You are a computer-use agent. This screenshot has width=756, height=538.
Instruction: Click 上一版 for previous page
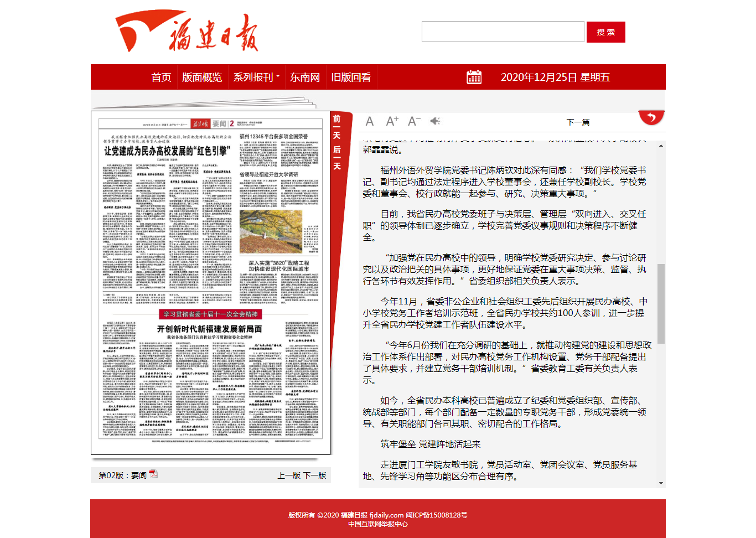tap(289, 475)
